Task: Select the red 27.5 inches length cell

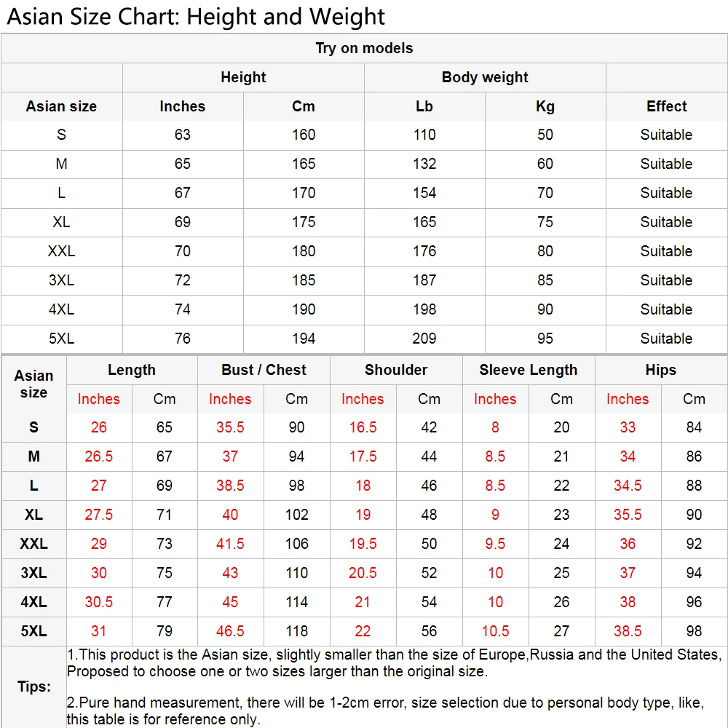Action: tap(99, 515)
